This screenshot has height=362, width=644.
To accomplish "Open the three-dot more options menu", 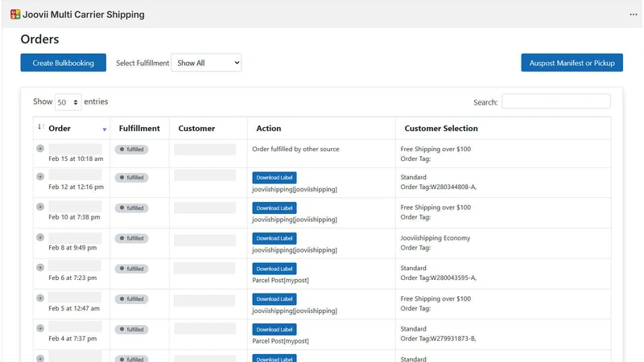I will [x=633, y=14].
